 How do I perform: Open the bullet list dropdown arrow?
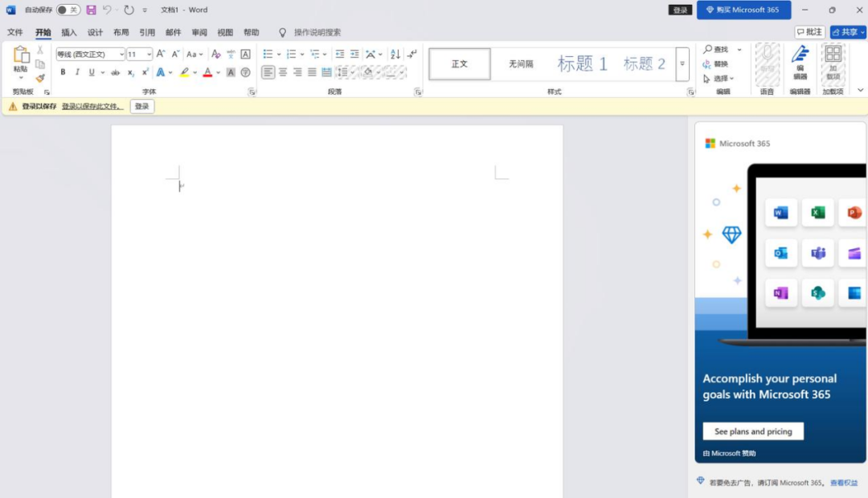point(279,55)
